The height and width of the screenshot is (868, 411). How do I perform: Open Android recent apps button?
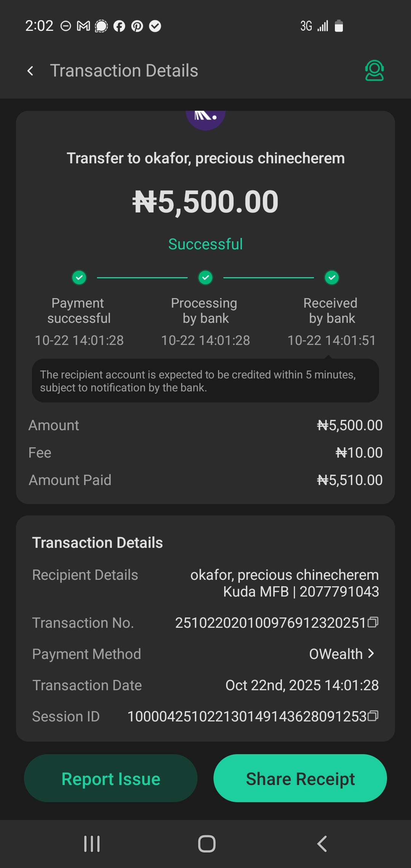pyautogui.click(x=92, y=844)
